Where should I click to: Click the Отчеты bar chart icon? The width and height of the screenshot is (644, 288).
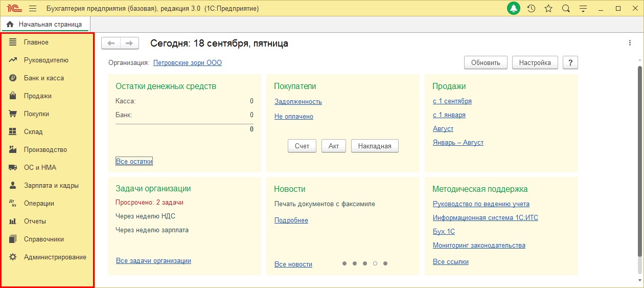[13, 221]
